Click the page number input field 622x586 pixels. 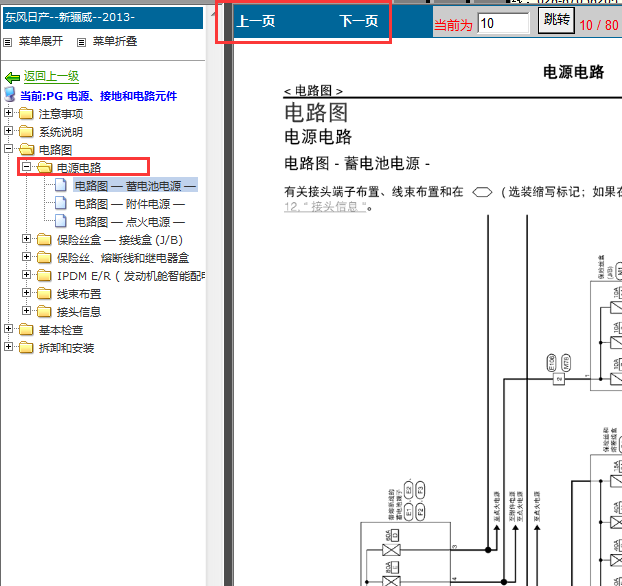503,23
